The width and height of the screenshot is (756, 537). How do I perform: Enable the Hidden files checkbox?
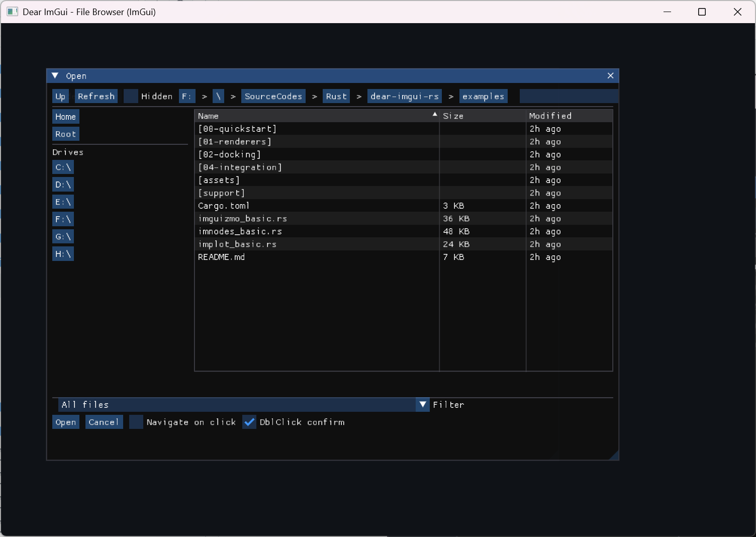tap(131, 97)
